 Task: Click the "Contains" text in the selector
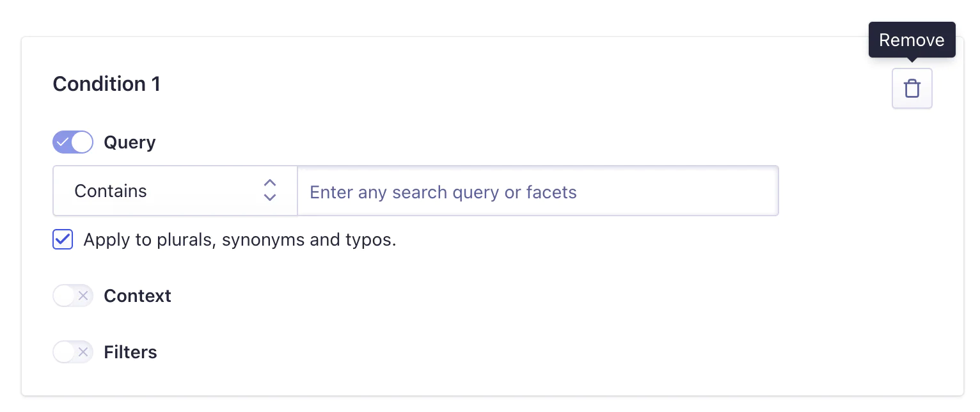(x=111, y=191)
